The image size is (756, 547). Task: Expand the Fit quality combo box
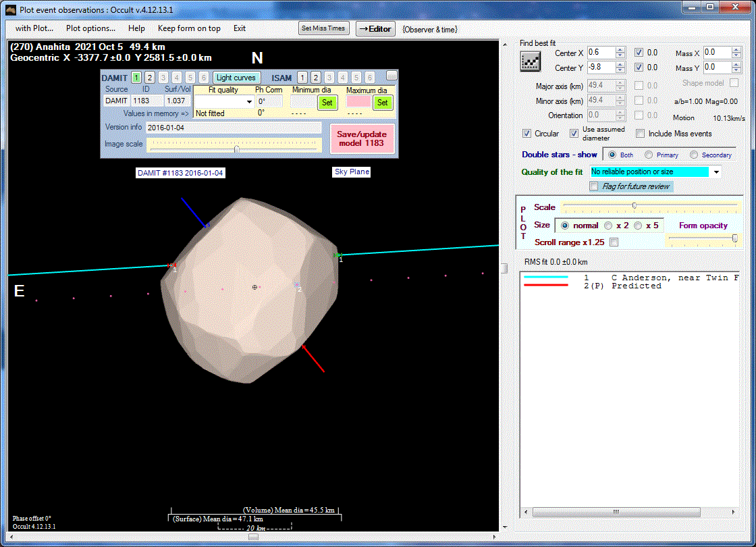(x=248, y=103)
